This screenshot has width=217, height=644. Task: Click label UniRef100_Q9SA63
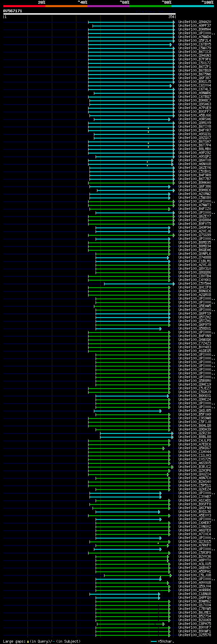195,104
